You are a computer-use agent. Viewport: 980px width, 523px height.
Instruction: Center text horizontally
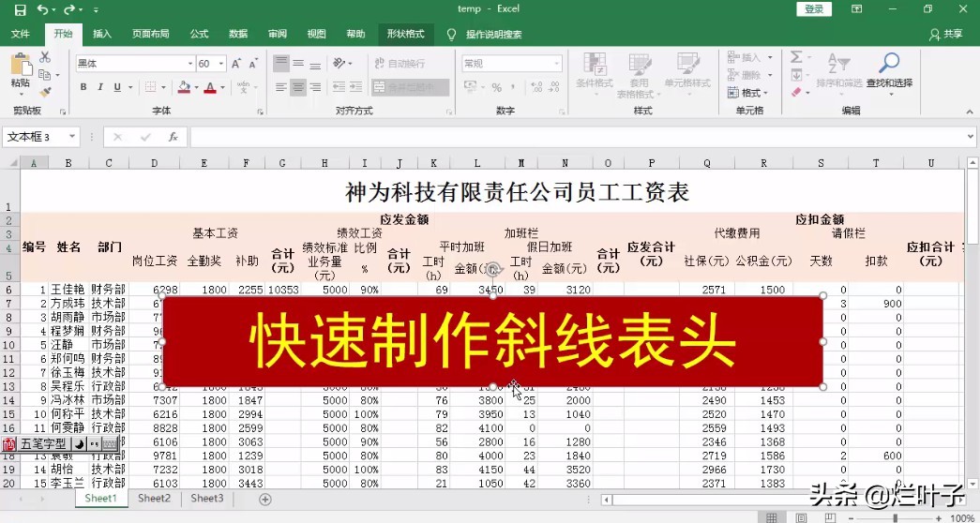coord(298,87)
